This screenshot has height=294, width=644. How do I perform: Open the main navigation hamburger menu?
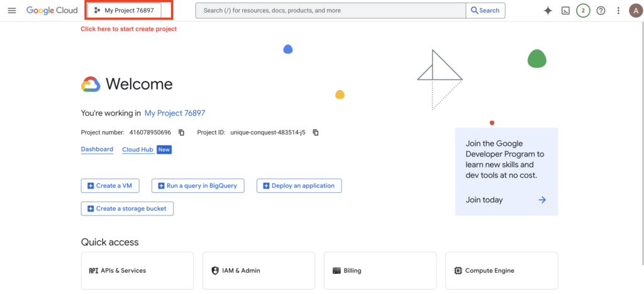pos(12,11)
